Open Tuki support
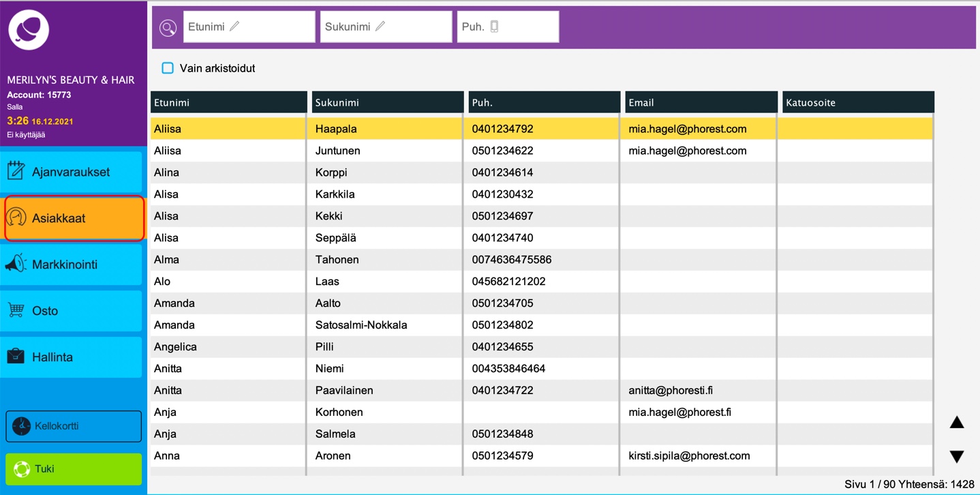 tap(74, 469)
